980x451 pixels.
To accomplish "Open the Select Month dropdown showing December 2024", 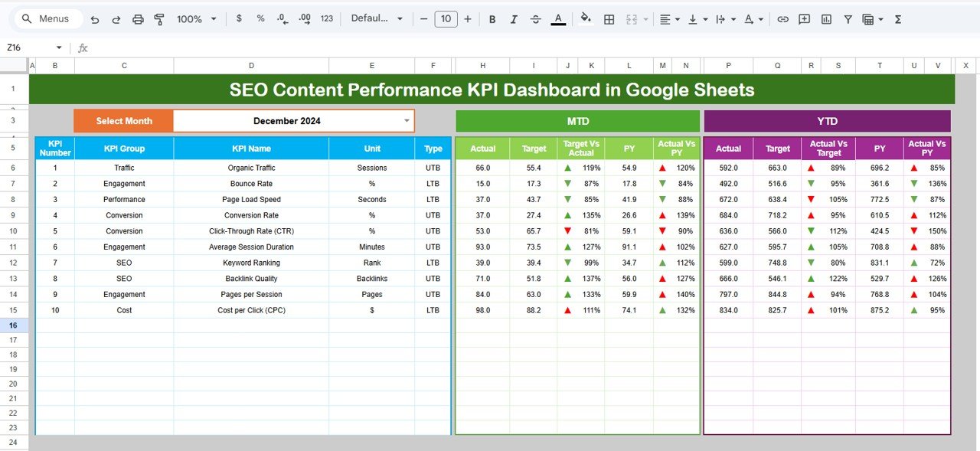I will (407, 120).
